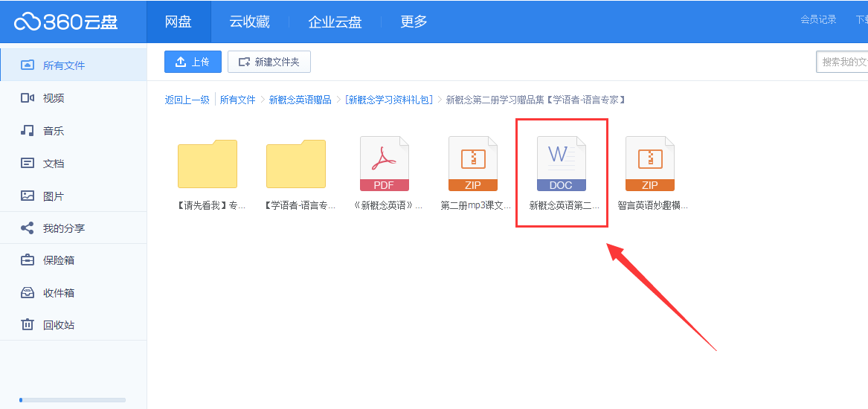
Task: Open the 【学语者-语言专… folder icon
Action: click(296, 164)
